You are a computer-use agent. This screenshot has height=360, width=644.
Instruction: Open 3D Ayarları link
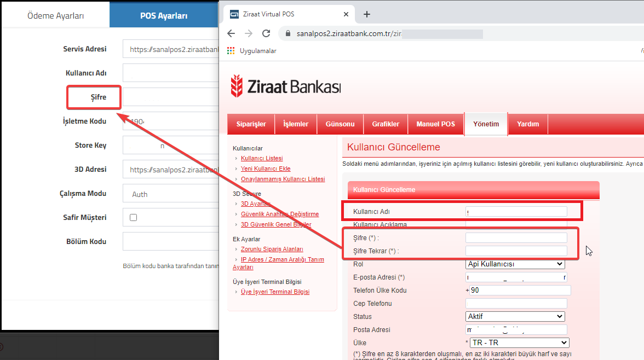[255, 204]
